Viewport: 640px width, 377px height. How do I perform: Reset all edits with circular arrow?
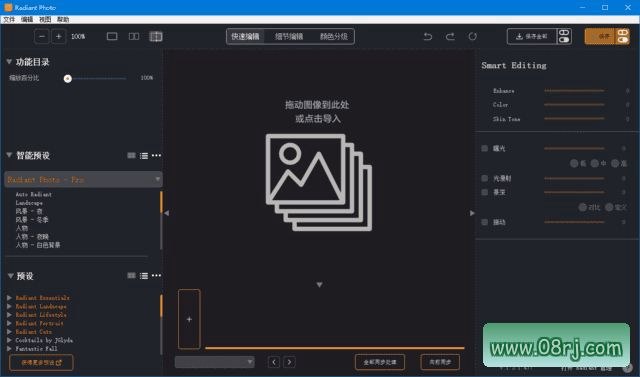(x=472, y=37)
